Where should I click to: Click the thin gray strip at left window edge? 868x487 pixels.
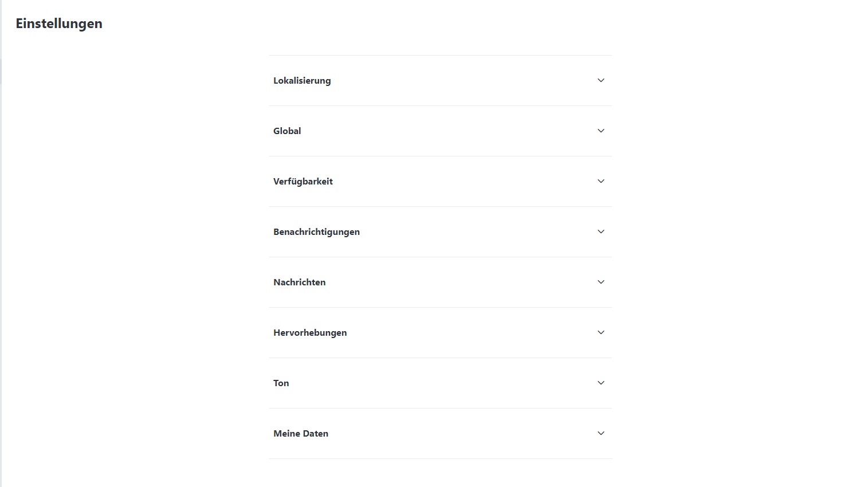[1, 286]
